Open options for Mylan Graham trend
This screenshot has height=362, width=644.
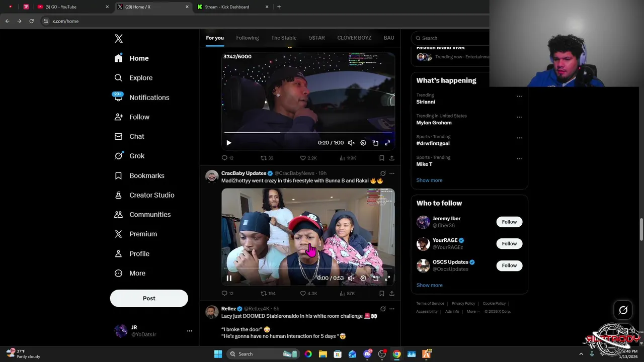(x=519, y=117)
